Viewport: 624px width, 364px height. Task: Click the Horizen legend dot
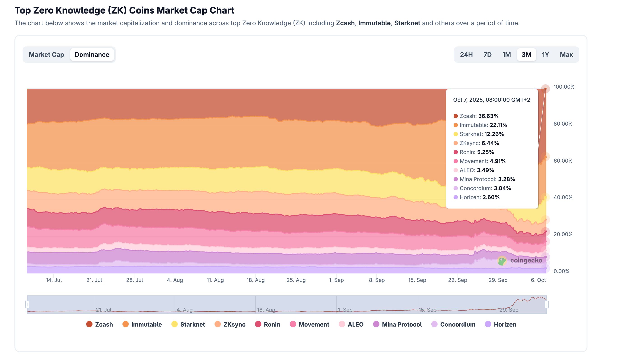coord(488,324)
